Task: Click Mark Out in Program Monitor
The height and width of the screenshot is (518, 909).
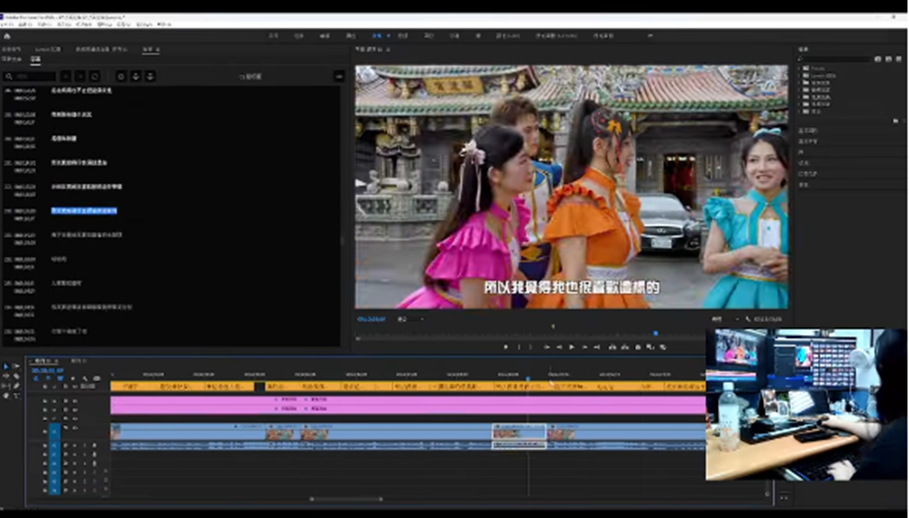Action: [530, 347]
